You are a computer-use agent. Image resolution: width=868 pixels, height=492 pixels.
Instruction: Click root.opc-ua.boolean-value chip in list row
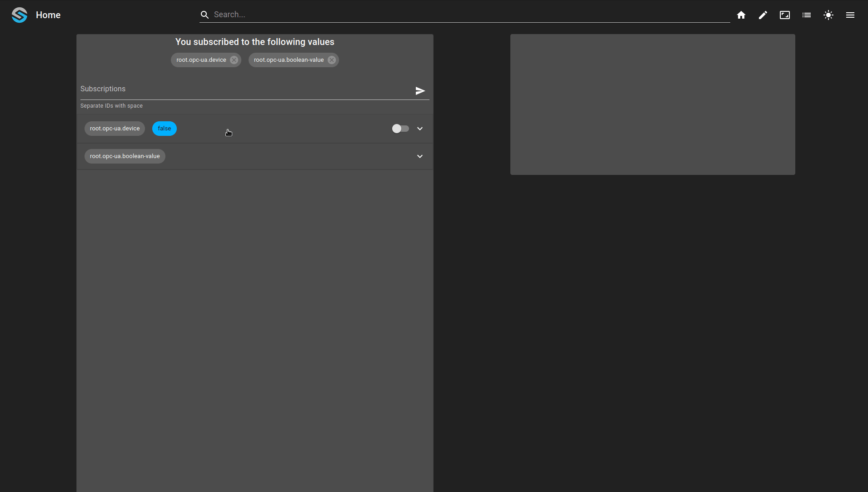pyautogui.click(x=125, y=156)
